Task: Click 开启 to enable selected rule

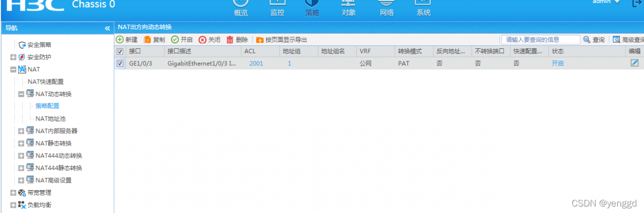Action: click(182, 40)
